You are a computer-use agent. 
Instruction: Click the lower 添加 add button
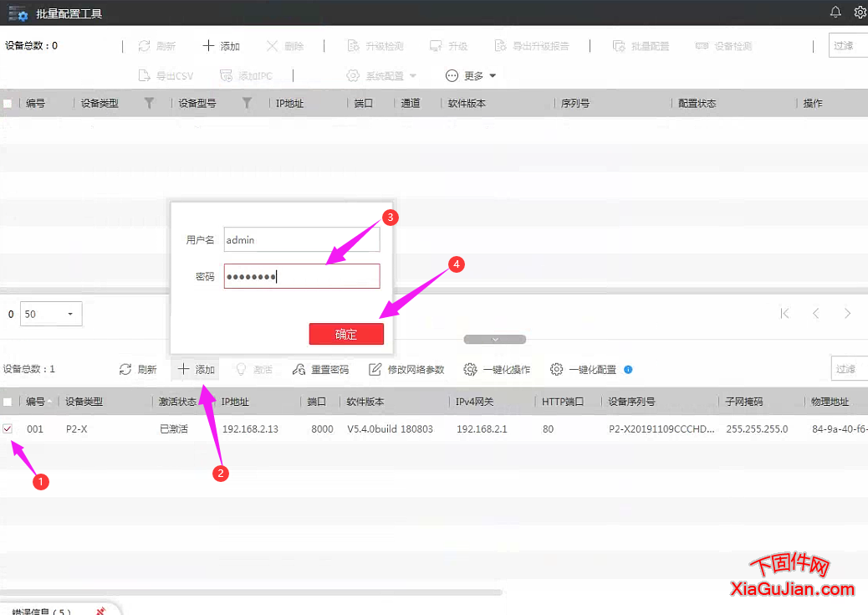pos(196,370)
